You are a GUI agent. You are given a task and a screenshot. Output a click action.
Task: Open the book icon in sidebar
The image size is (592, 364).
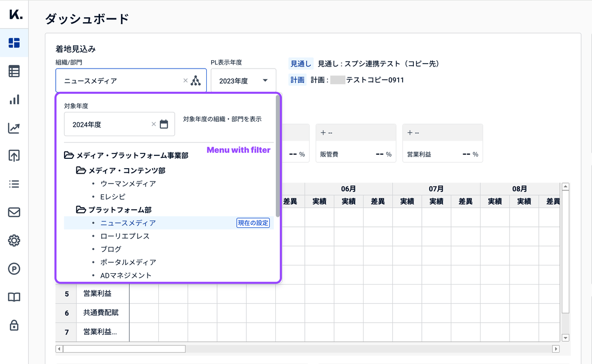(14, 297)
